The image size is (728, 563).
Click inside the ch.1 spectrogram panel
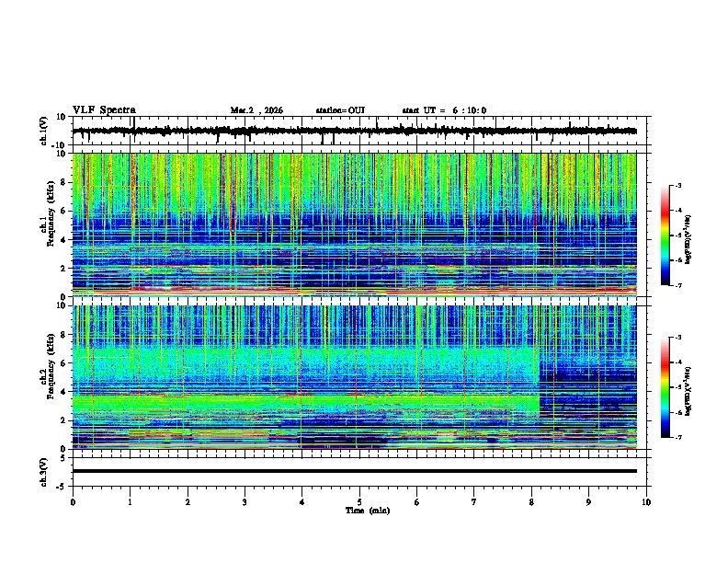[354, 224]
